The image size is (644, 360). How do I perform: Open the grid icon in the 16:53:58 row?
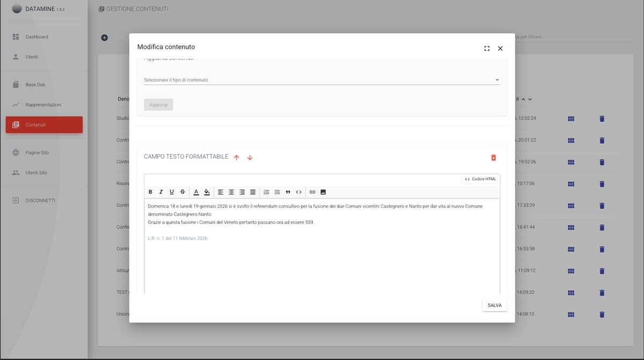tap(571, 249)
